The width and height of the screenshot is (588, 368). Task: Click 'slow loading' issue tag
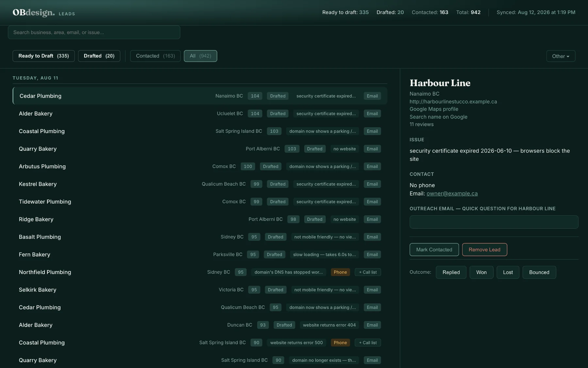click(324, 254)
